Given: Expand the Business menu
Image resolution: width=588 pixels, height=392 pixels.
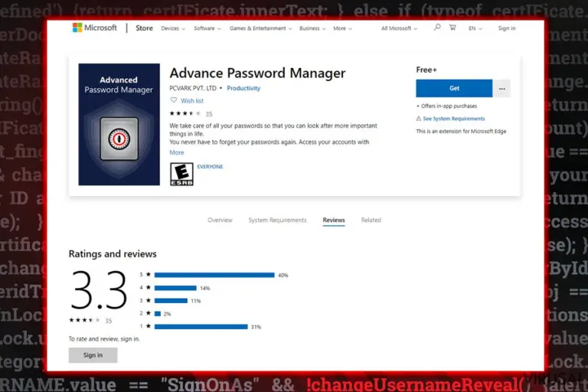Looking at the screenshot, I should tap(312, 28).
